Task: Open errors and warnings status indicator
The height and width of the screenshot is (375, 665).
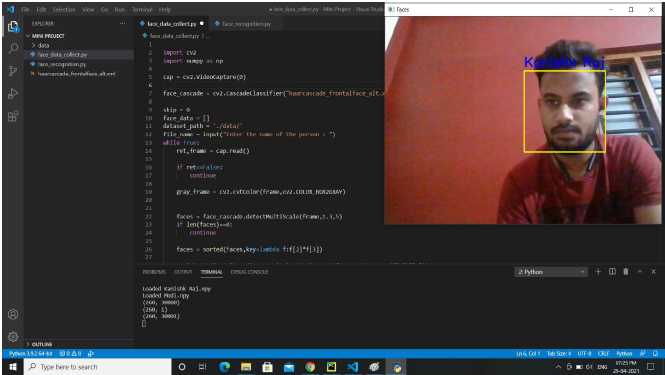Action: 70,353
